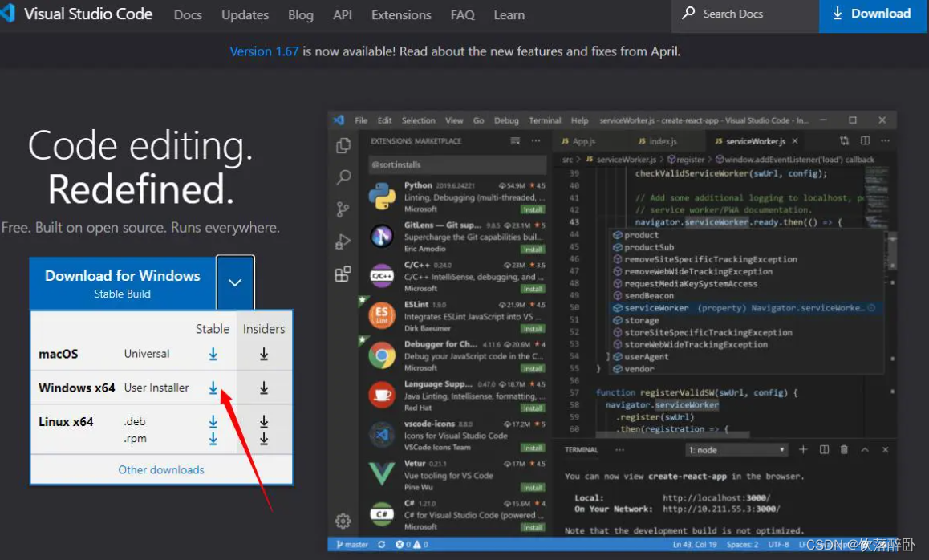Click the @sort:installs search box
This screenshot has height=560, width=929.
(456, 164)
